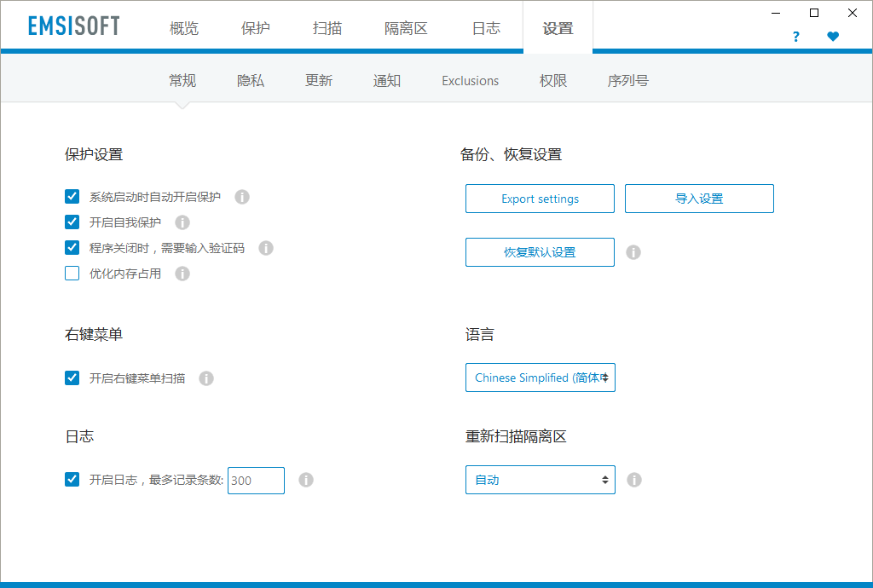This screenshot has width=873, height=588.
Task: Open the 隐私 settings subtab
Action: [x=251, y=81]
